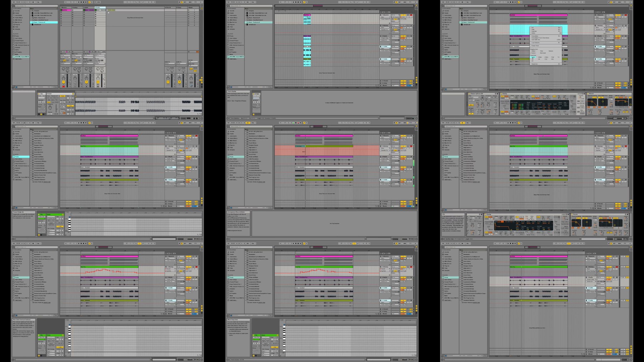Open Samples category in the Session View browser
Screen dimensions: 644x362
click(x=17, y=29)
